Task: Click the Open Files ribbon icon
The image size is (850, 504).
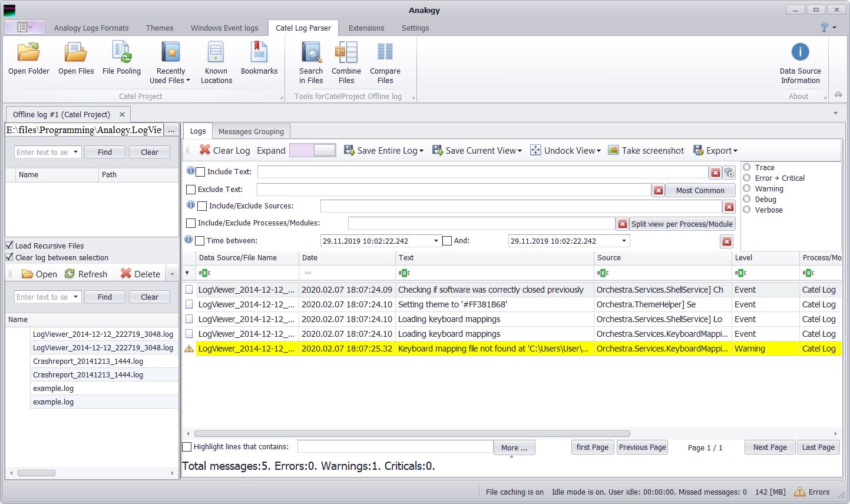Action: (76, 58)
